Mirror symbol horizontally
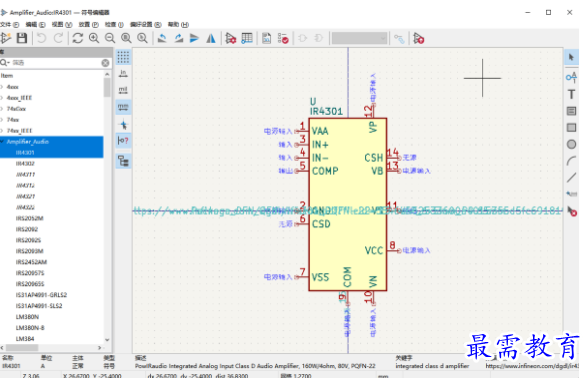The width and height of the screenshot is (588, 378). (x=211, y=38)
